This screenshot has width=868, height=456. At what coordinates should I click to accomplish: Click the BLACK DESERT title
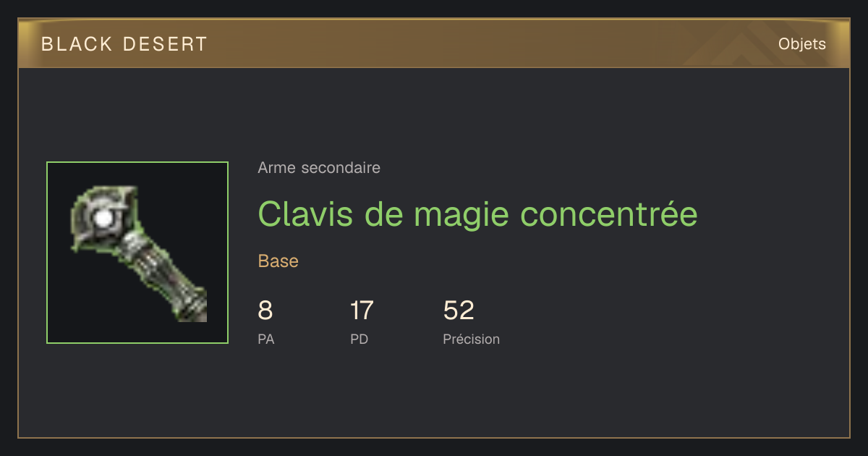click(x=124, y=44)
